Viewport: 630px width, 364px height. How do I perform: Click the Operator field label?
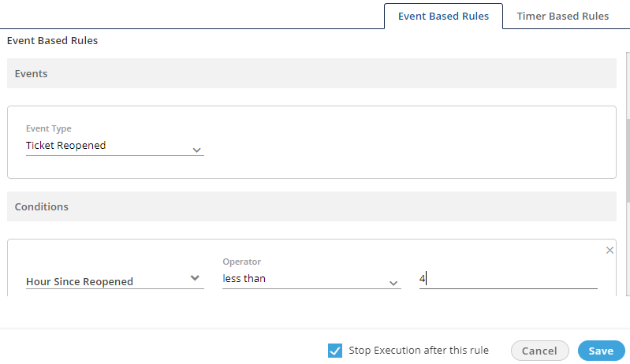(242, 262)
